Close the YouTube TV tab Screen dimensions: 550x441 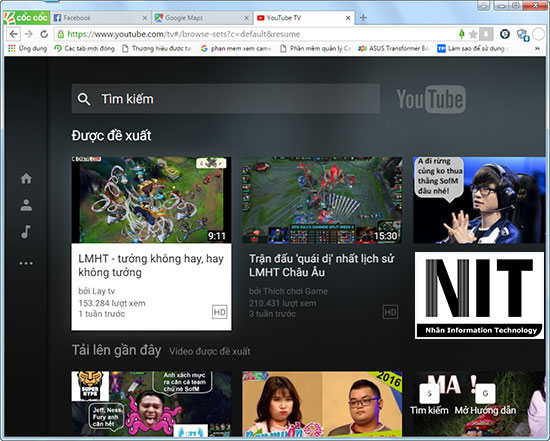pos(348,18)
